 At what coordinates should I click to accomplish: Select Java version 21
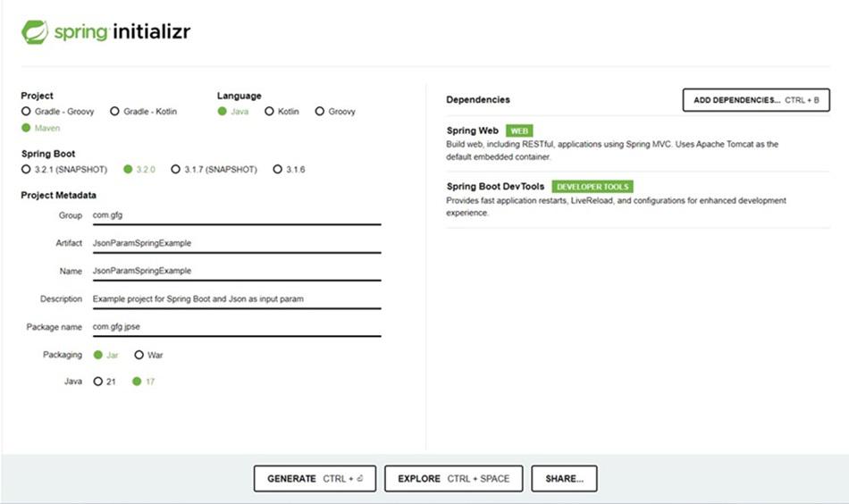pyautogui.click(x=98, y=382)
